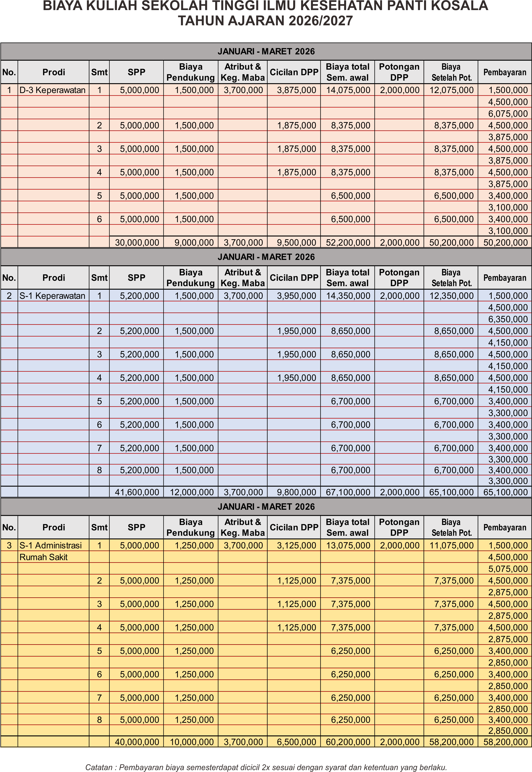Click the main title 'BIAYA KULIAH SEKOLAH TINGGI' heading
532x772 pixels.
(x=265, y=6)
